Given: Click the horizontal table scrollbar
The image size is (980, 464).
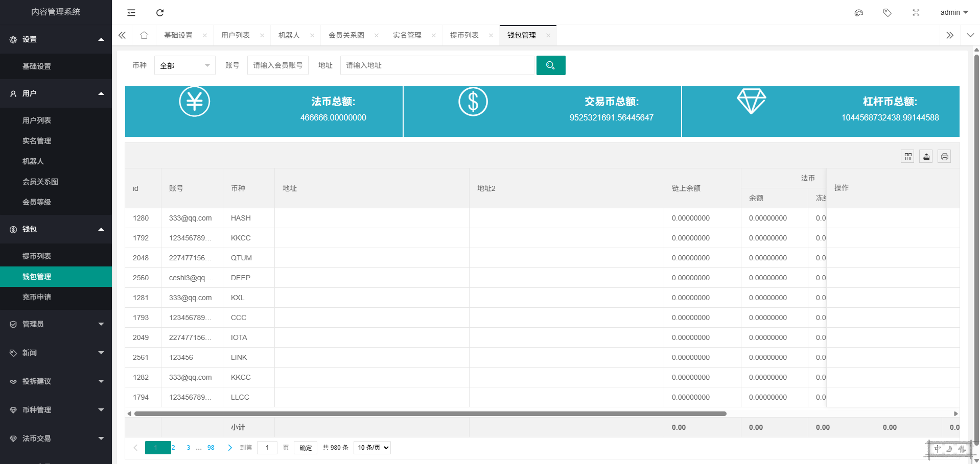Looking at the screenshot, I should 429,413.
